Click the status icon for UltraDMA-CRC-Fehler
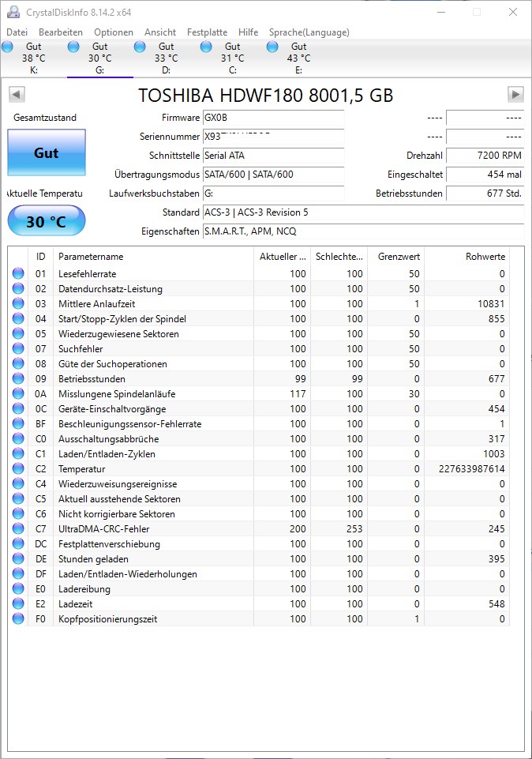This screenshot has height=759, width=532. tap(18, 528)
